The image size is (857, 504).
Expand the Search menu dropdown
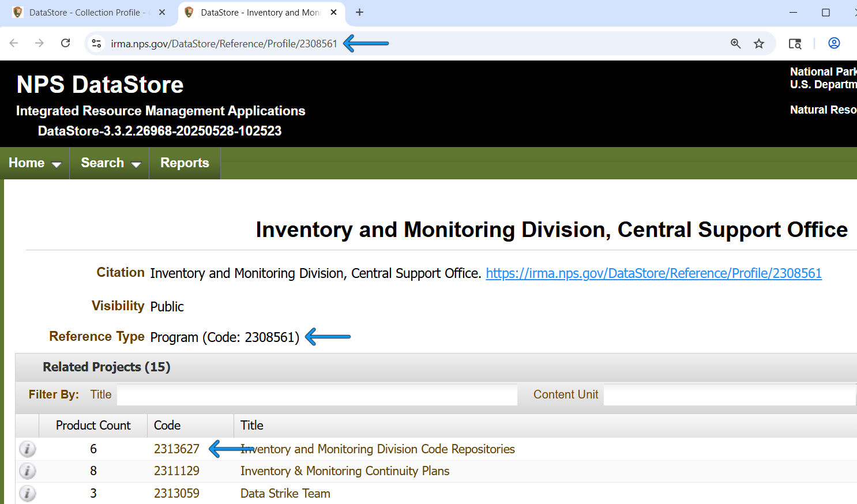click(x=110, y=163)
